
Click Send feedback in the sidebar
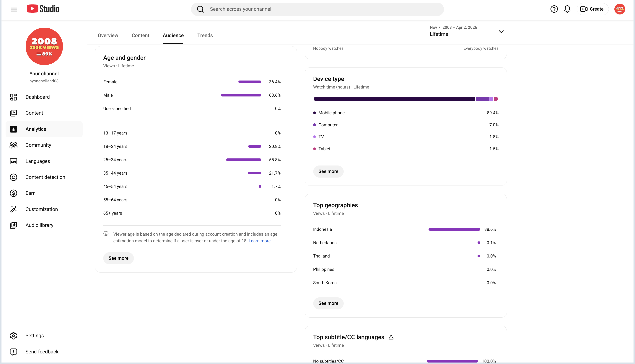pos(44,352)
